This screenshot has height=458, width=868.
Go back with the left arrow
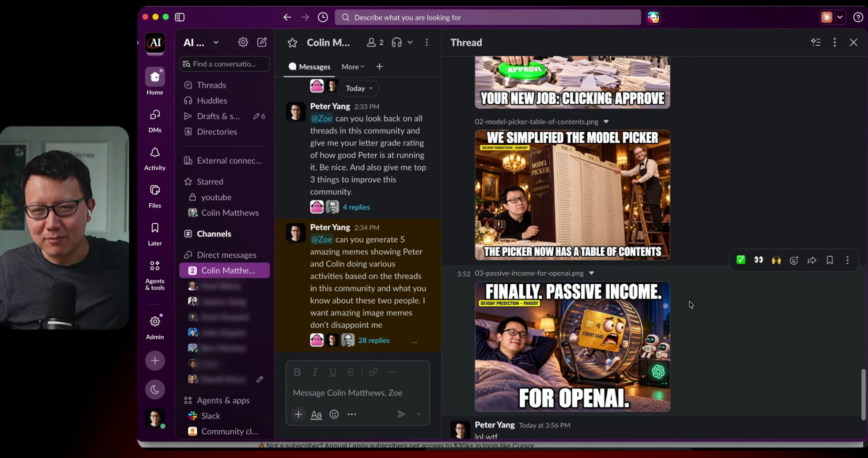[x=287, y=17]
